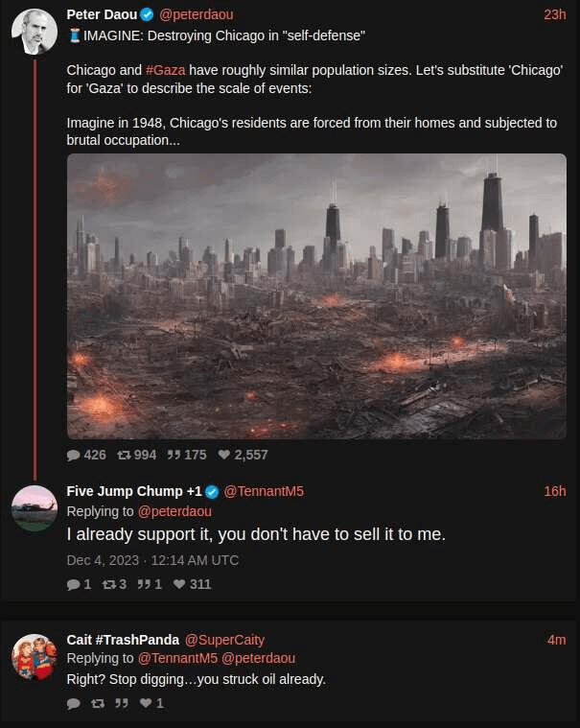The height and width of the screenshot is (728, 580).
Task: Quote Peter Daou's post
Action: pos(174,455)
